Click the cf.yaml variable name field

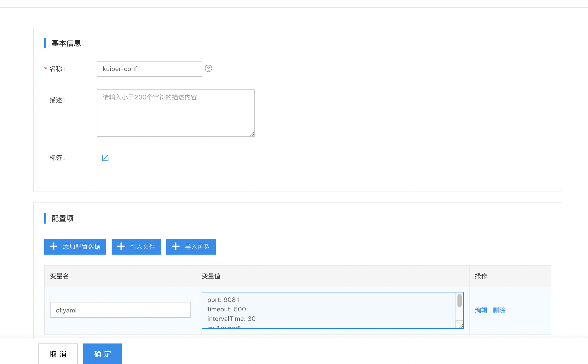pyautogui.click(x=120, y=310)
